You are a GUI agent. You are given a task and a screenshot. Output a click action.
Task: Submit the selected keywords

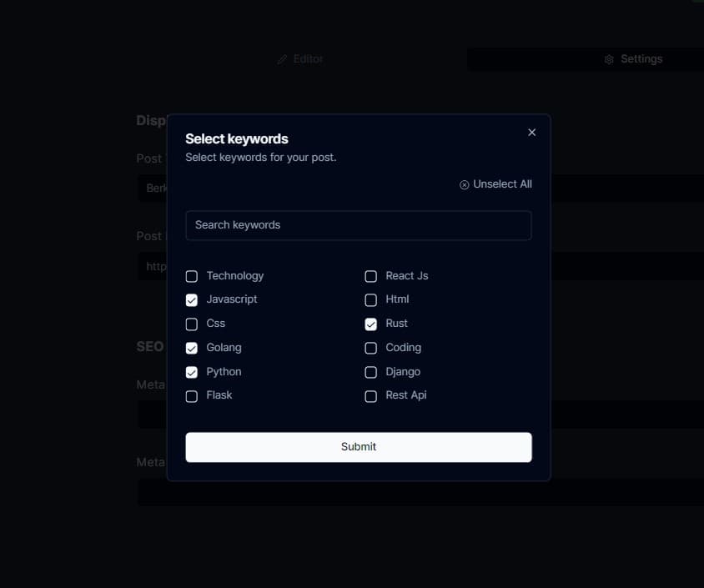[359, 447]
